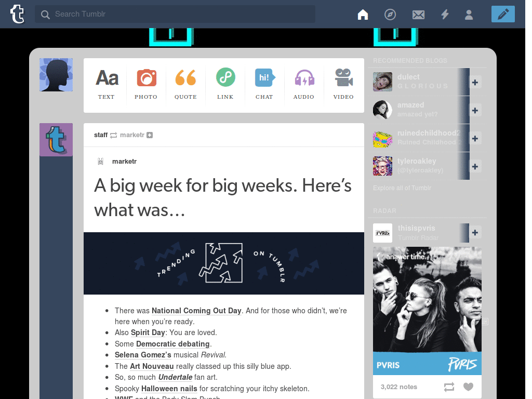Image resolution: width=532 pixels, height=399 pixels.
Task: Open the tyleroakley blog name
Action: pyautogui.click(x=417, y=161)
